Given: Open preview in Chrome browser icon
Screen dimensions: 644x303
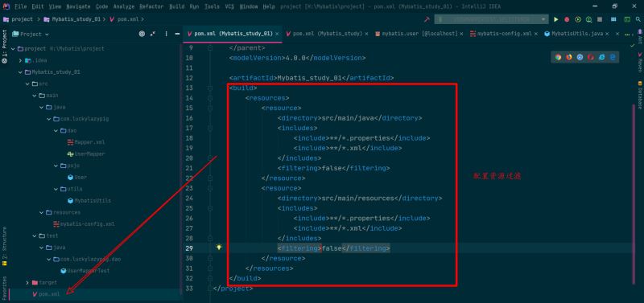Looking at the screenshot, I should point(558,57).
